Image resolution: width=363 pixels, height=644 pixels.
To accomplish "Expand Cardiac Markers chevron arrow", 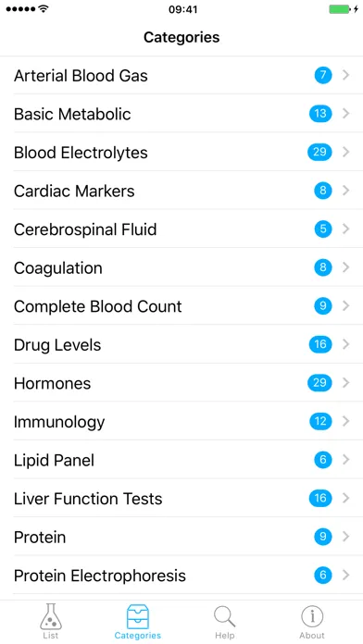I will coord(345,191).
